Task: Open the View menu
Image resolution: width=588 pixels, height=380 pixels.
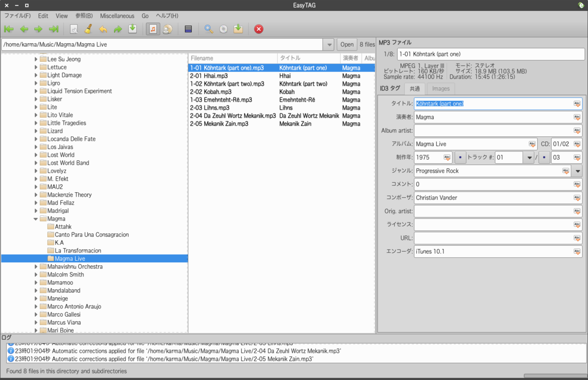Action: [62, 16]
